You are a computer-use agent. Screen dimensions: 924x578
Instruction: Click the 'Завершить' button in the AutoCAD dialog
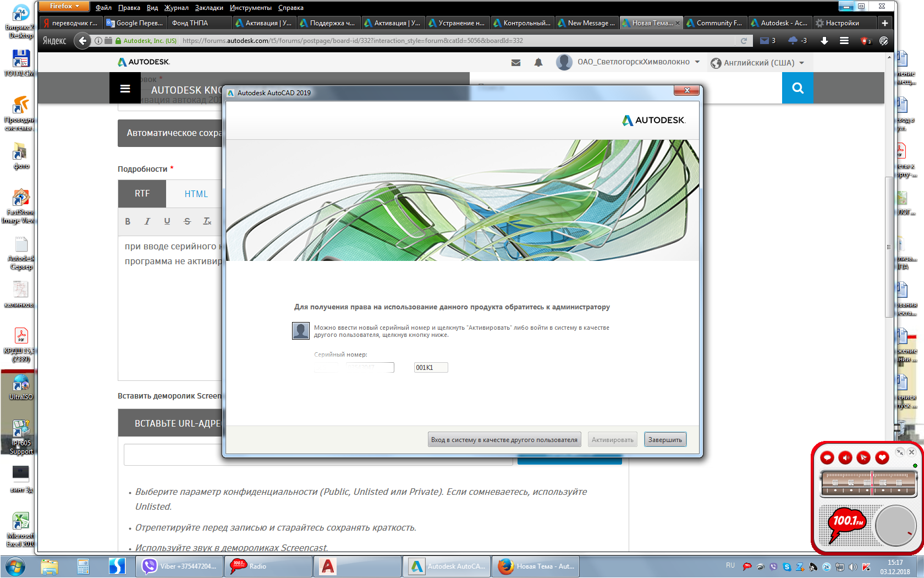pyautogui.click(x=665, y=440)
